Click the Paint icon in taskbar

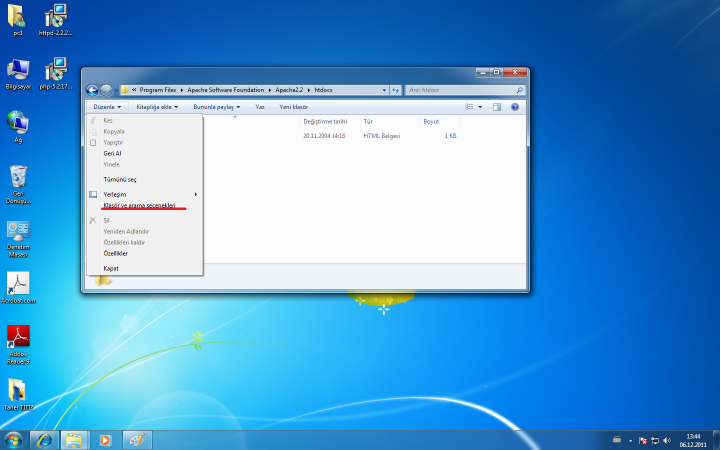[x=136, y=439]
